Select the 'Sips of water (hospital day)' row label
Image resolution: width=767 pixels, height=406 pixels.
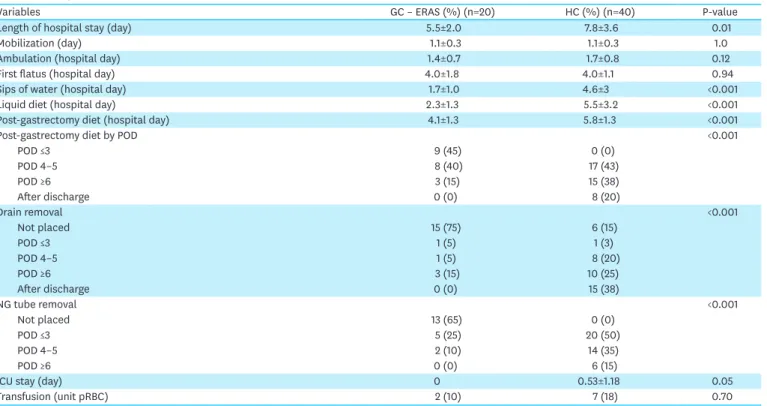(63, 90)
